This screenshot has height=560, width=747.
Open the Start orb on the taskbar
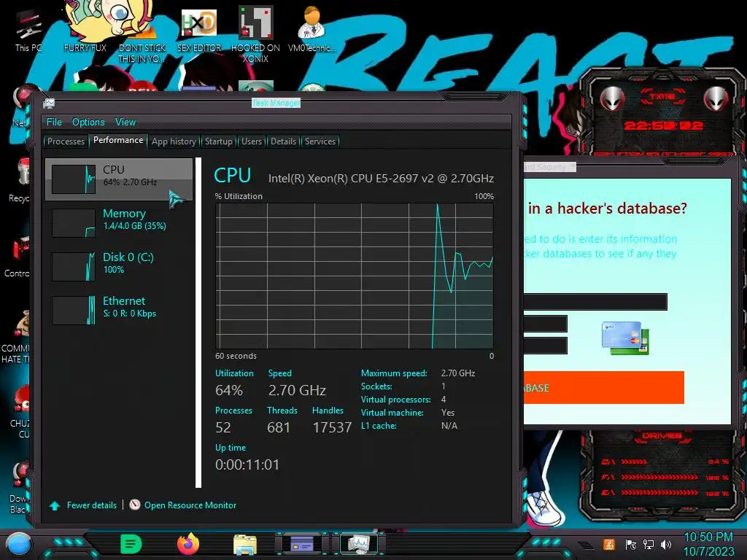[x=18, y=544]
